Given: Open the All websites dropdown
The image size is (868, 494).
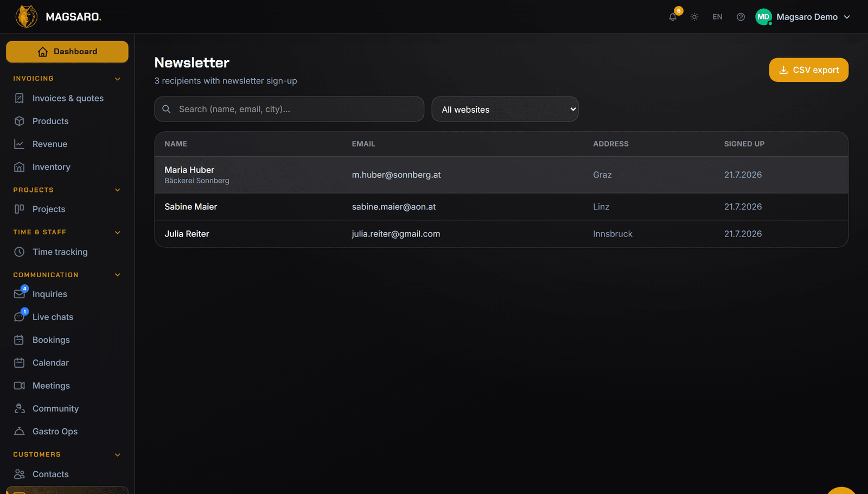Looking at the screenshot, I should click(x=505, y=109).
